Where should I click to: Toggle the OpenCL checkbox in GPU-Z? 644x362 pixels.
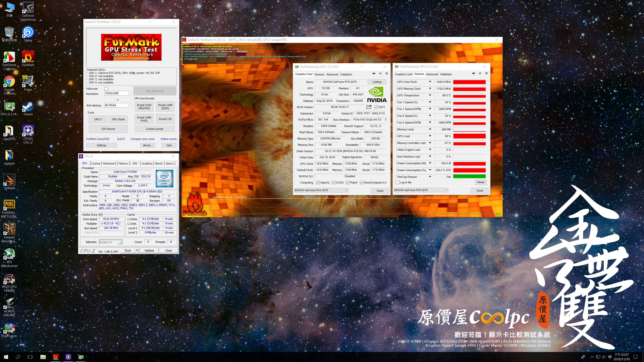(318, 183)
